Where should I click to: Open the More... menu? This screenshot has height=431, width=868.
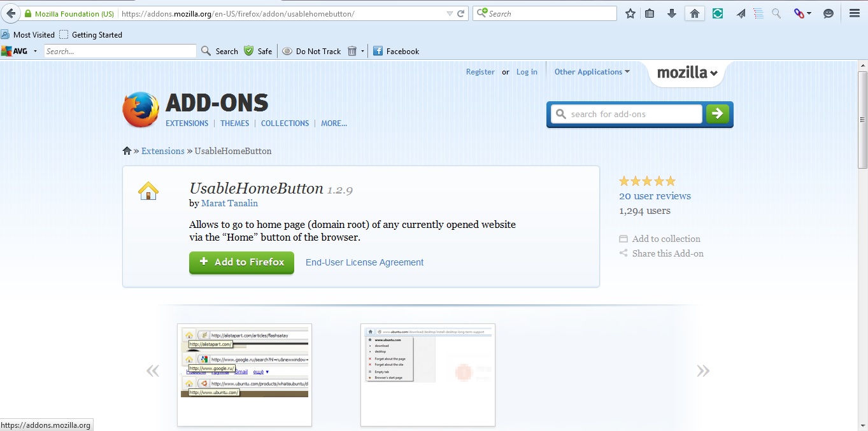pyautogui.click(x=334, y=124)
